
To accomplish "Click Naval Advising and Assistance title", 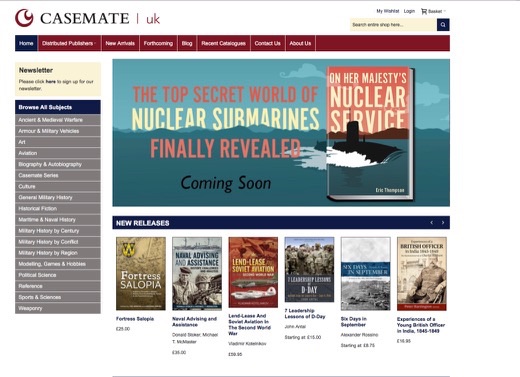I will click(x=194, y=322).
